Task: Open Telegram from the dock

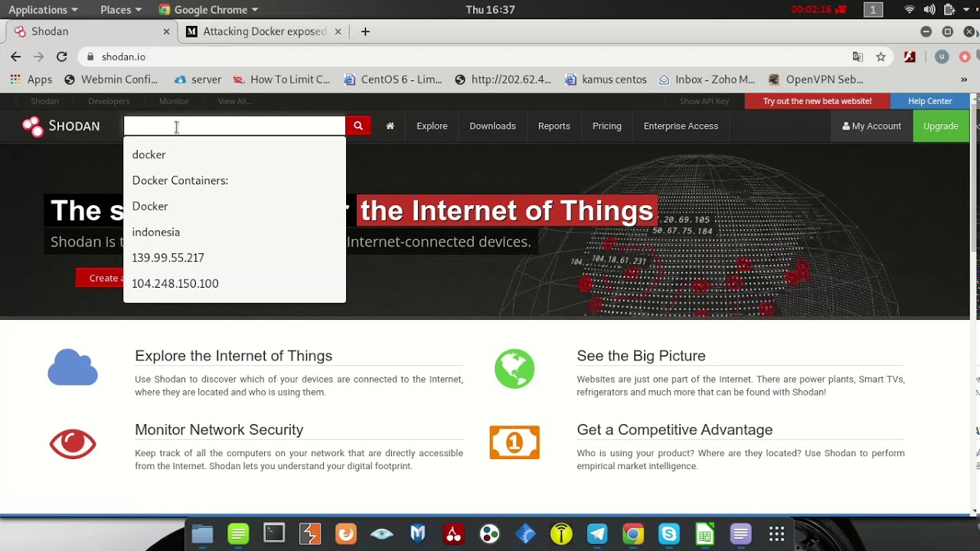Action: click(x=597, y=533)
